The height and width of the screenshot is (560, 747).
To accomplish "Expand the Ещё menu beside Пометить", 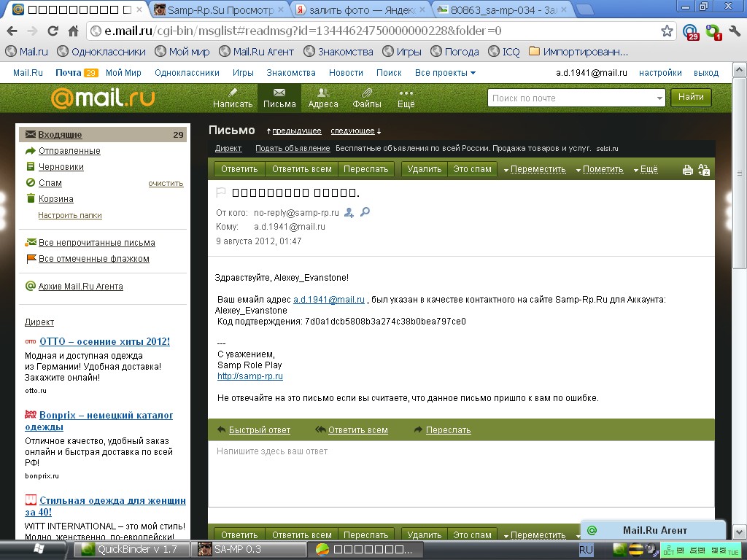I will [x=646, y=169].
